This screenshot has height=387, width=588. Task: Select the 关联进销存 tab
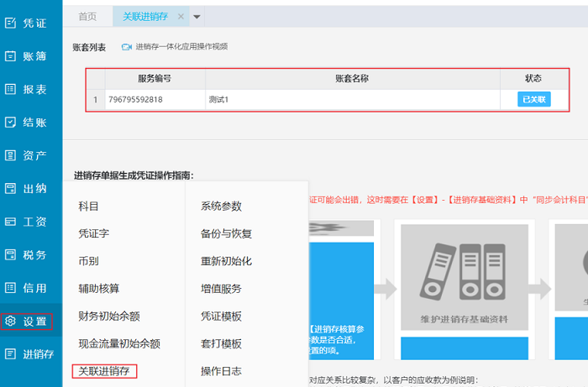click(x=146, y=16)
